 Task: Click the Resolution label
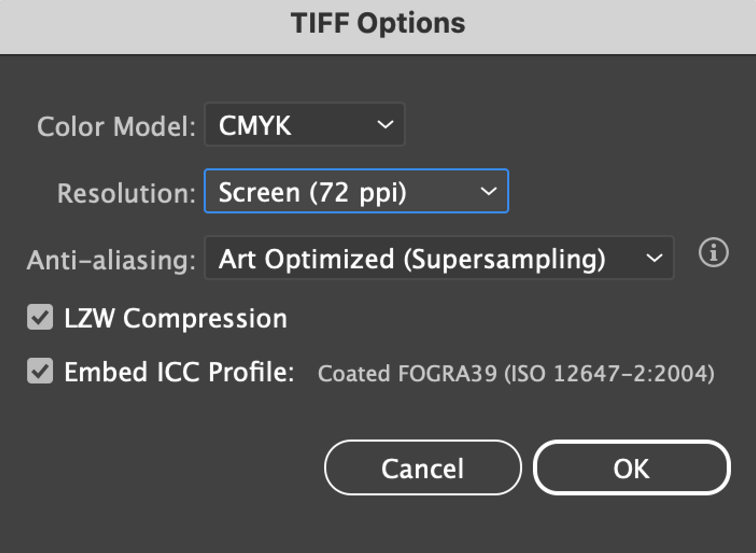pos(126,193)
